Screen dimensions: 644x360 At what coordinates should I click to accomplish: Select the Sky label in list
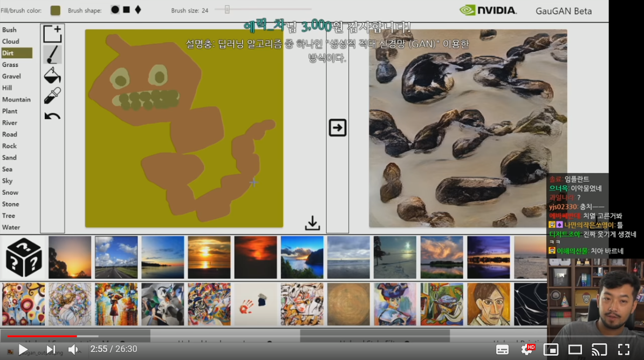coord(7,181)
